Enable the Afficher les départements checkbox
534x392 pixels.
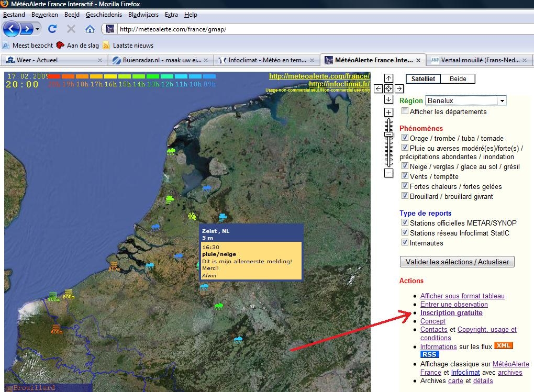tap(405, 110)
